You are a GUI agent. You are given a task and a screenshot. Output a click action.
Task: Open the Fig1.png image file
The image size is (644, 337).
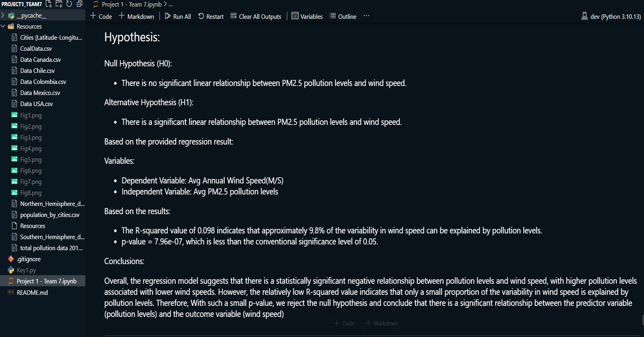31,115
